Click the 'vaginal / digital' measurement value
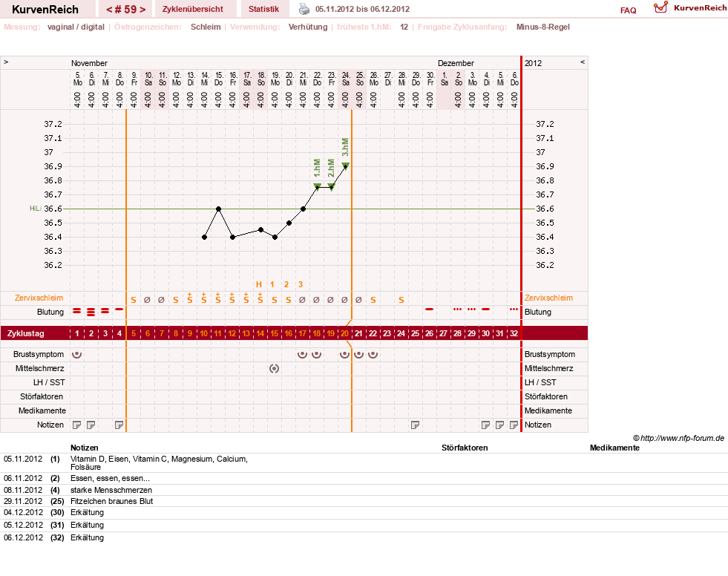The height and width of the screenshot is (576, 728). coord(76,27)
